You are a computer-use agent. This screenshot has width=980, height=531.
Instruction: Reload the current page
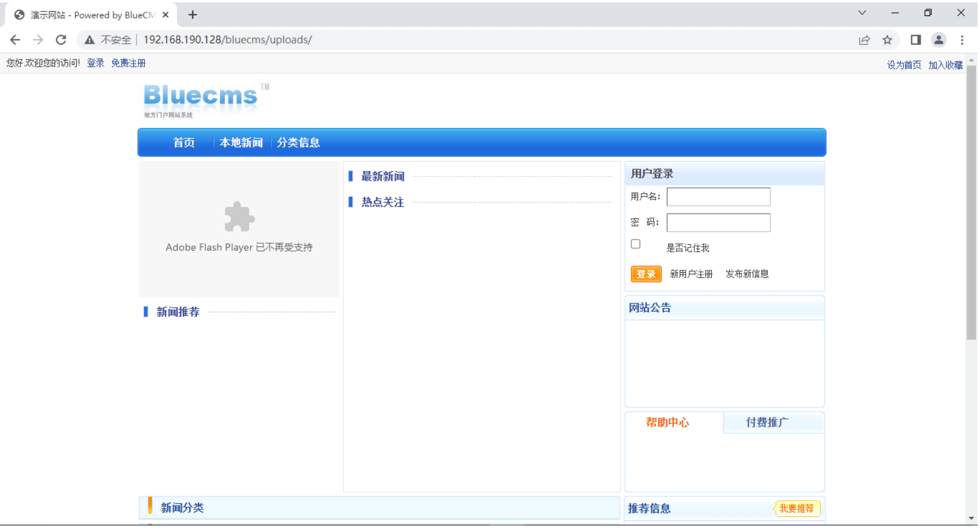pyautogui.click(x=61, y=40)
